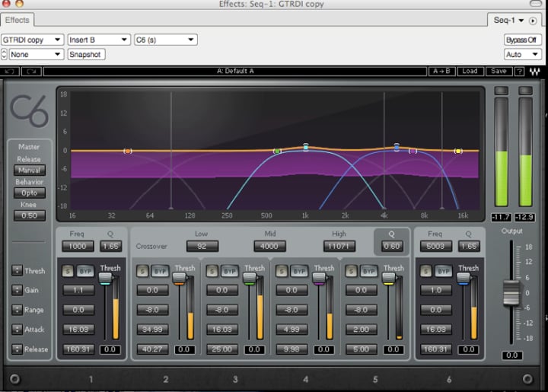Bypass band 3 with its BYP button
Viewport: 548px width, 392px height.
[x=229, y=271]
